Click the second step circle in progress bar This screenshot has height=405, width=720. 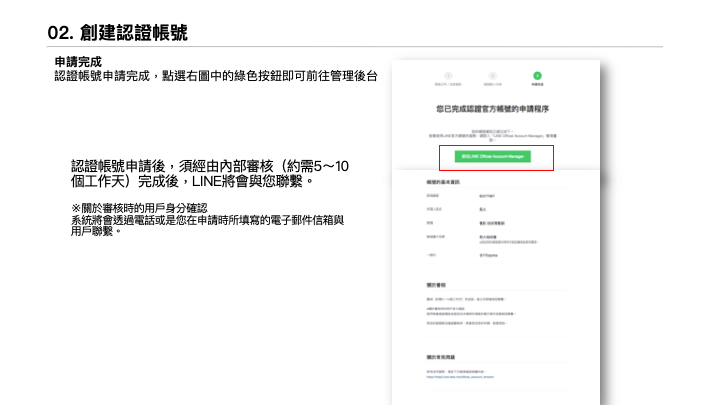pos(490,75)
